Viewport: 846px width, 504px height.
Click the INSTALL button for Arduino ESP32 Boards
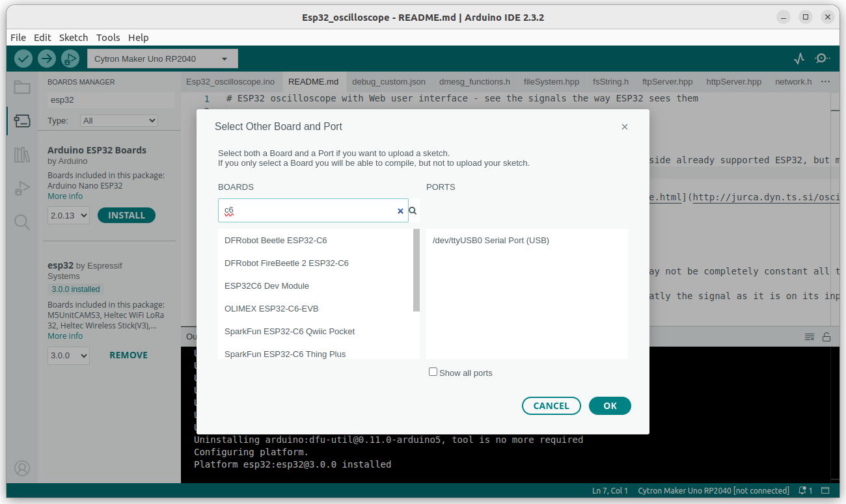pyautogui.click(x=126, y=215)
